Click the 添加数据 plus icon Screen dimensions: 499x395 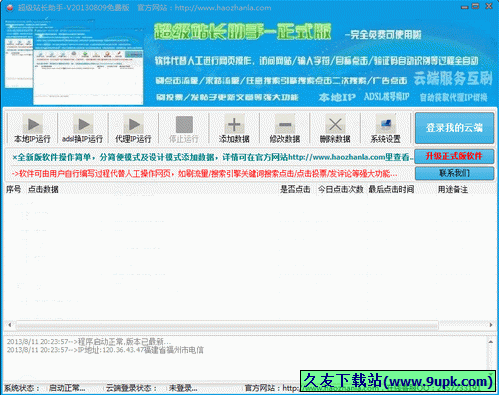234,124
